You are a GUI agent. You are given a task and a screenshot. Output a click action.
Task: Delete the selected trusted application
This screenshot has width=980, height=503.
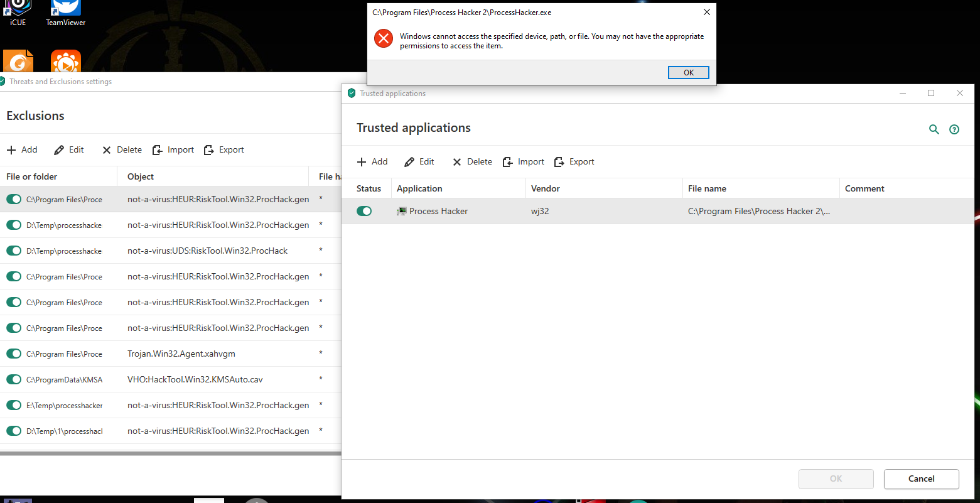point(472,162)
